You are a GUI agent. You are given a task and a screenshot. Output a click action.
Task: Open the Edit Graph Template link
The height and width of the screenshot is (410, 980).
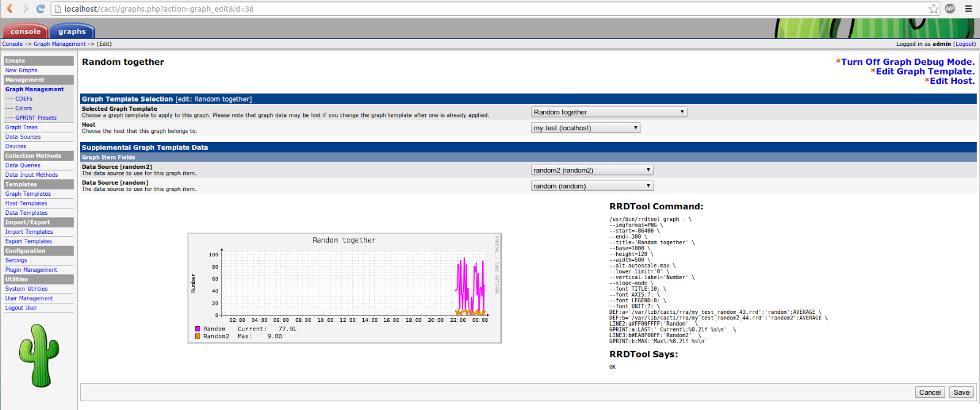(x=925, y=72)
